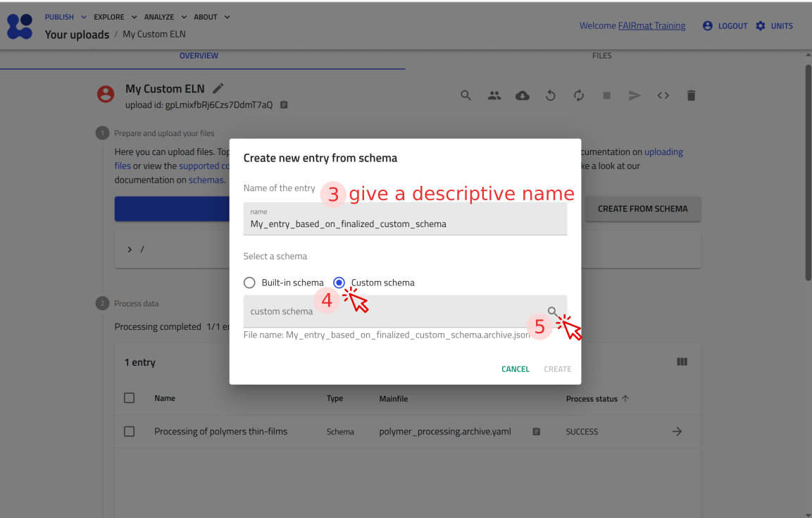812x518 pixels.
Task: Click the reprocess upload refresh icon
Action: pyautogui.click(x=578, y=95)
